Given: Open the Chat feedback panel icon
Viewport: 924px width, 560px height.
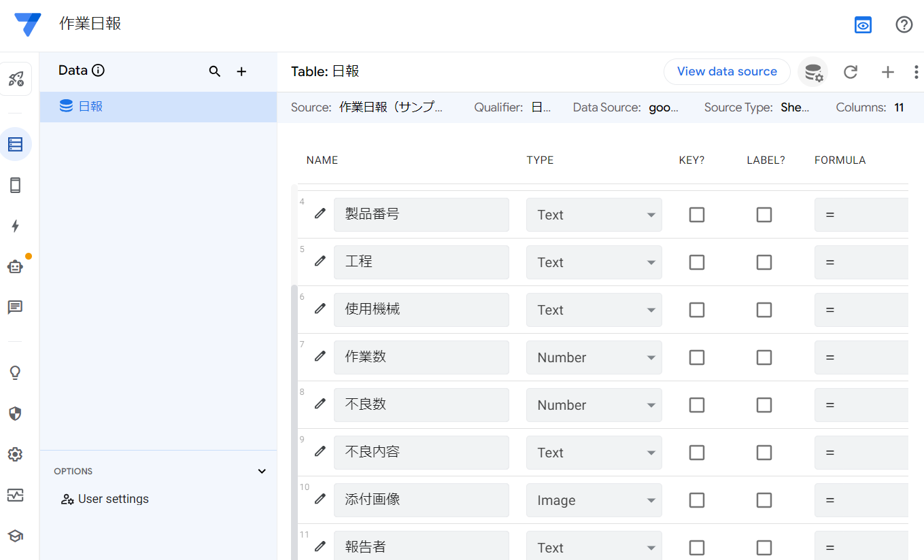Looking at the screenshot, I should click(x=16, y=307).
